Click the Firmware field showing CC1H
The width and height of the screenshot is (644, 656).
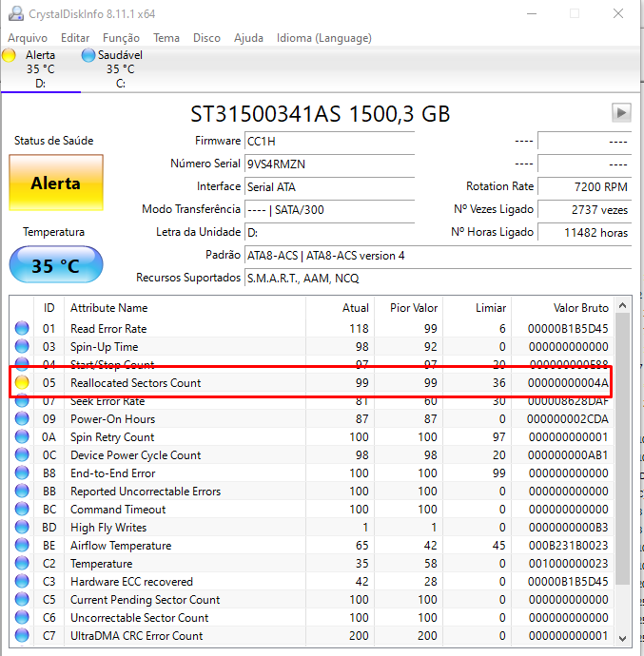329,142
